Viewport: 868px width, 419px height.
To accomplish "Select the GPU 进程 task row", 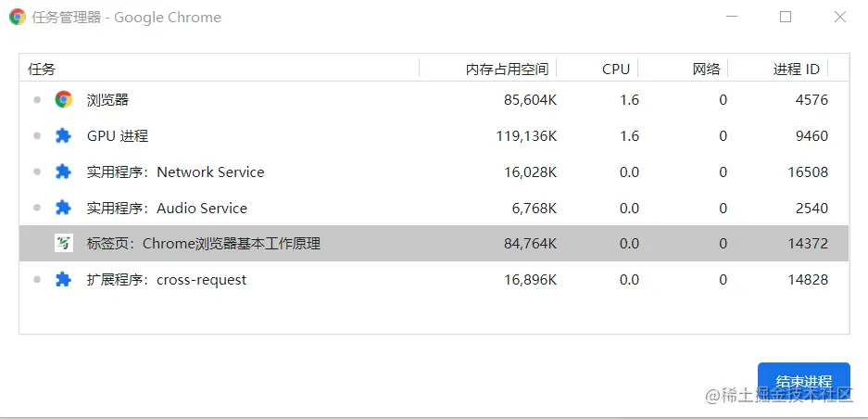I will pos(434,135).
